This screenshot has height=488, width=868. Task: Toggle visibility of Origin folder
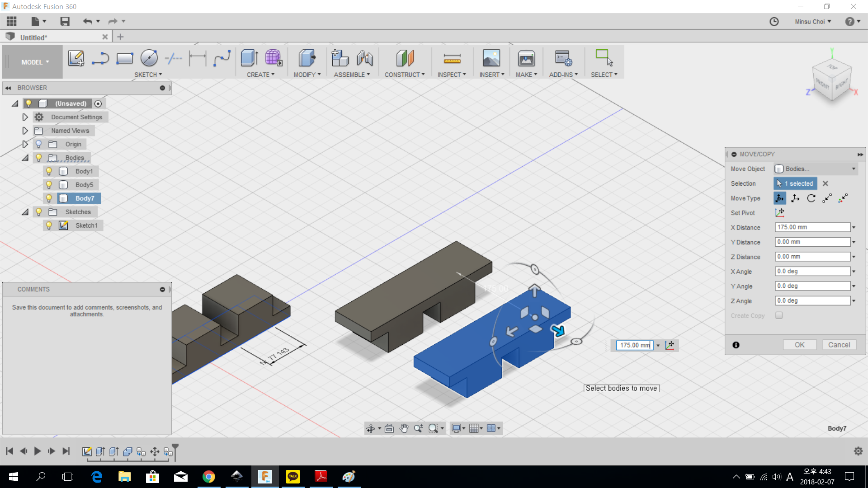39,144
